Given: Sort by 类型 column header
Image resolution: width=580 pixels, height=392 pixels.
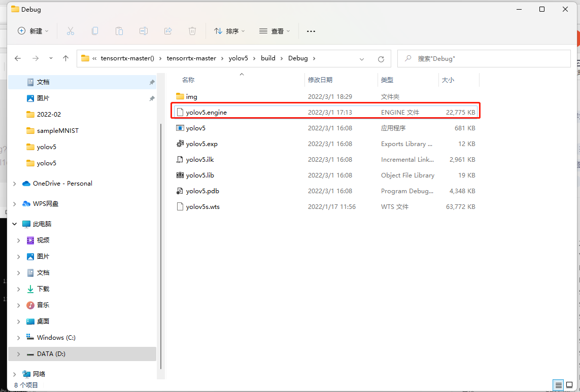Looking at the screenshot, I should (387, 80).
